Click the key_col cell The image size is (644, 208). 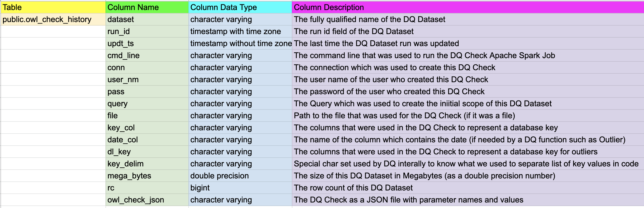[x=147, y=128]
